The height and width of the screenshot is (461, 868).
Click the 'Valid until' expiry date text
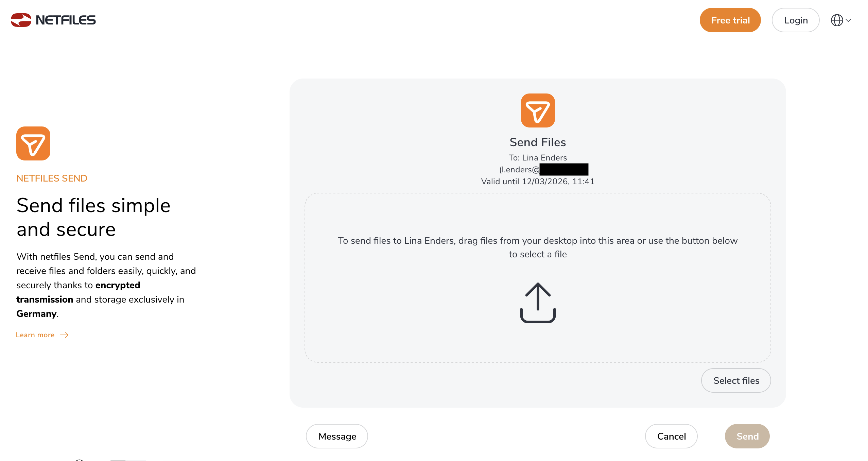pyautogui.click(x=538, y=182)
